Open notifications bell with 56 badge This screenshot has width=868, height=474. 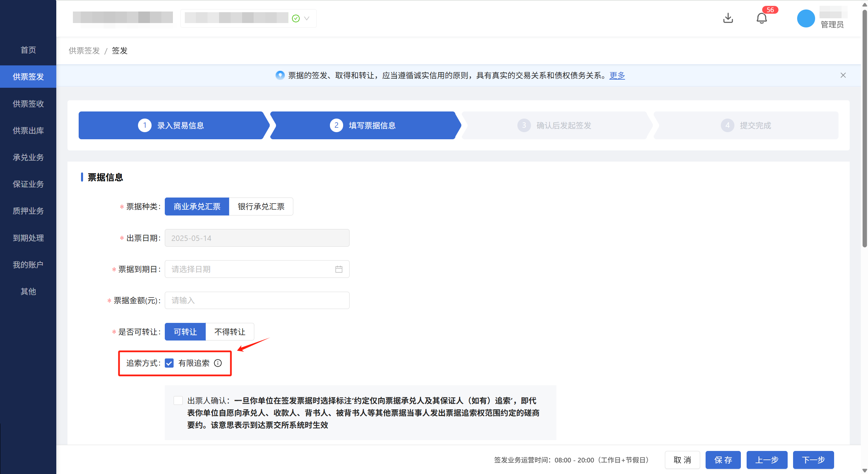tap(762, 18)
